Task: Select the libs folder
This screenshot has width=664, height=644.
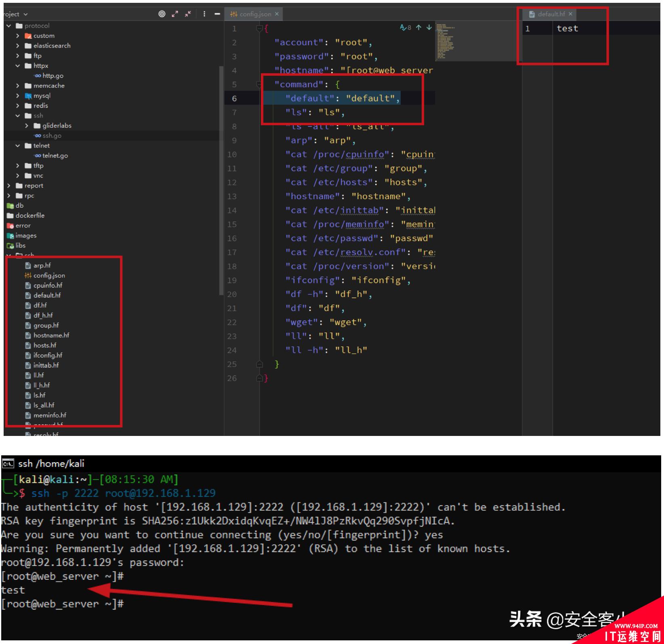Action: click(17, 245)
